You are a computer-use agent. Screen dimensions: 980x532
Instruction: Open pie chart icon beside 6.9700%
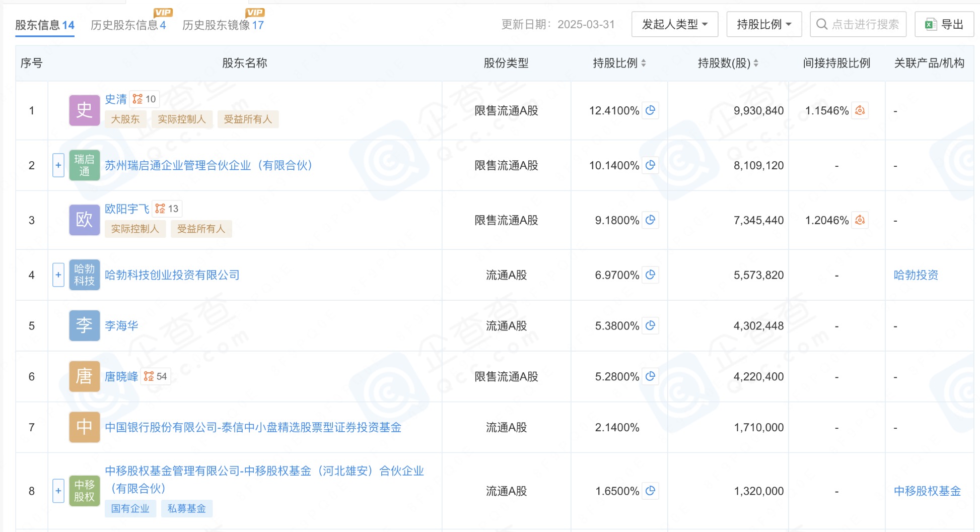650,275
